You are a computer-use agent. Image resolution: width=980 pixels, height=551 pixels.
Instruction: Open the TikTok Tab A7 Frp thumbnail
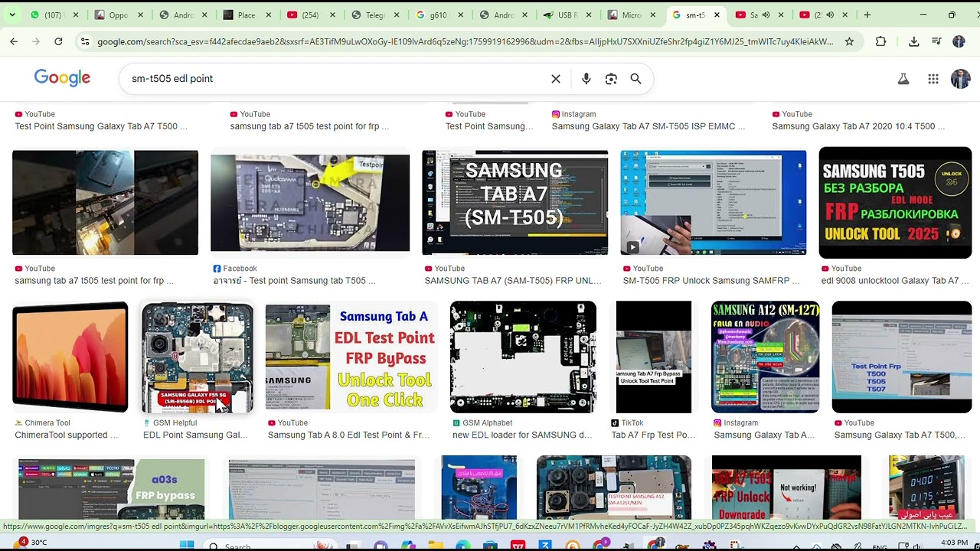[654, 357]
